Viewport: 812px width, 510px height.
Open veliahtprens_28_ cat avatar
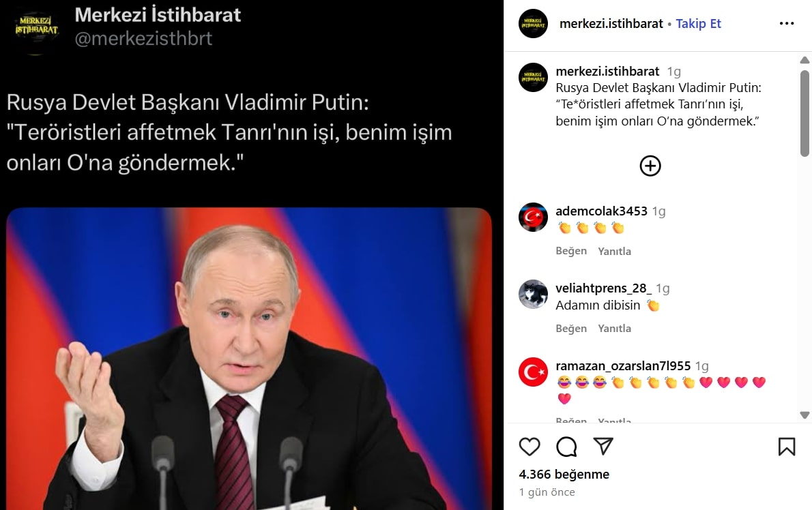coord(533,295)
